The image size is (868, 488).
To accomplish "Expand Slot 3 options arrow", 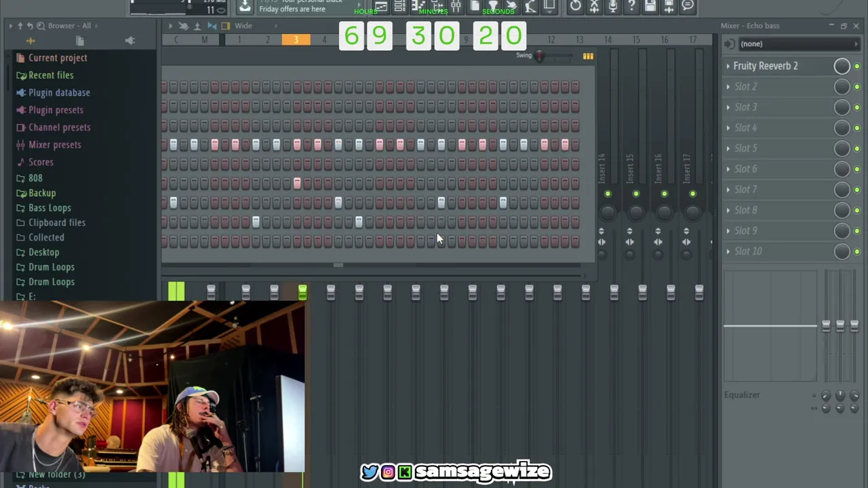I will point(728,107).
